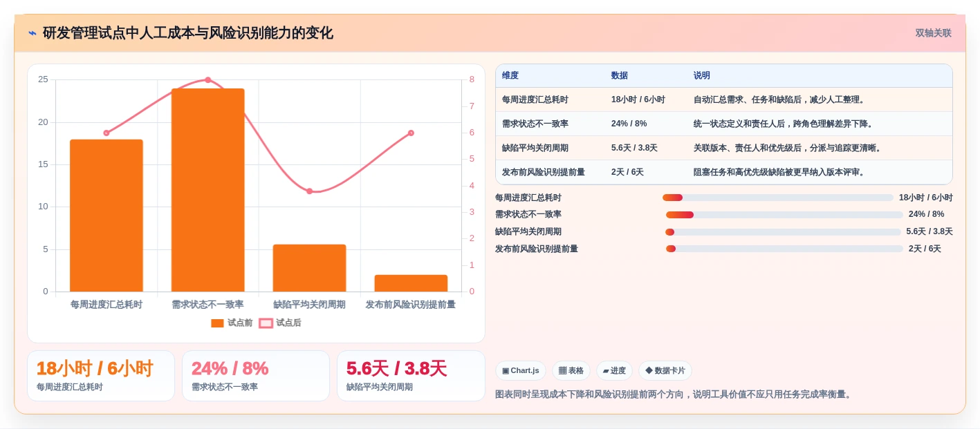Viewport: 980px width, 429px height.
Task: Select the Chart.js tag chip
Action: (521, 371)
